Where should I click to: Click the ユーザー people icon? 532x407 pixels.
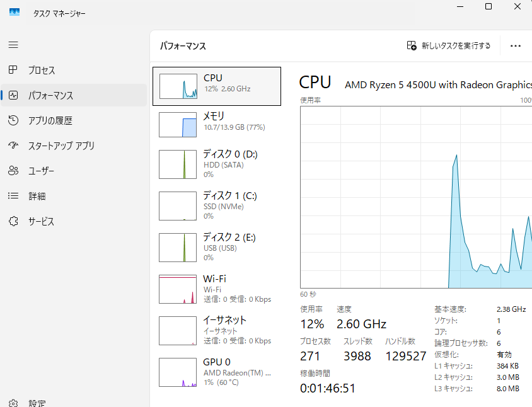[13, 170]
